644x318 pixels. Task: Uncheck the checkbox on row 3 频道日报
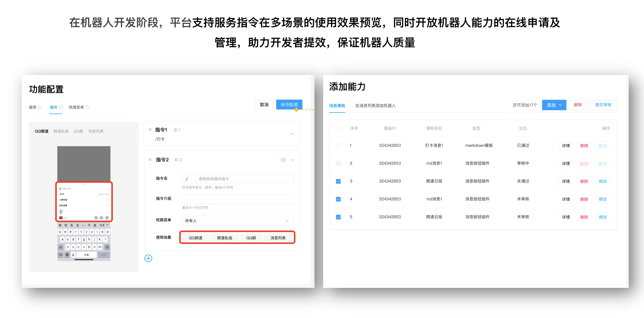coord(338,181)
